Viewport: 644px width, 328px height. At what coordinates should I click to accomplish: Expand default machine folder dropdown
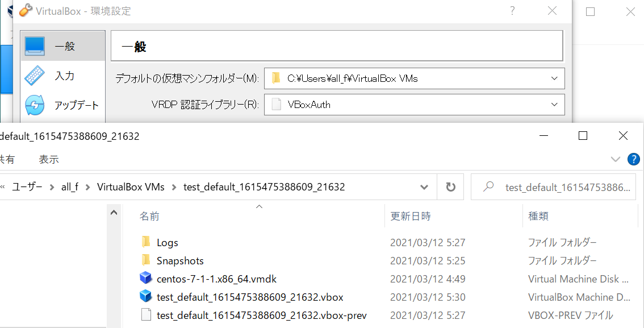click(x=554, y=78)
